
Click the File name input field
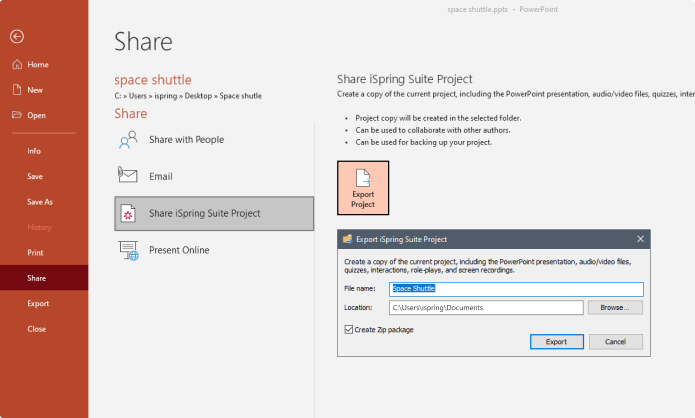[516, 289]
